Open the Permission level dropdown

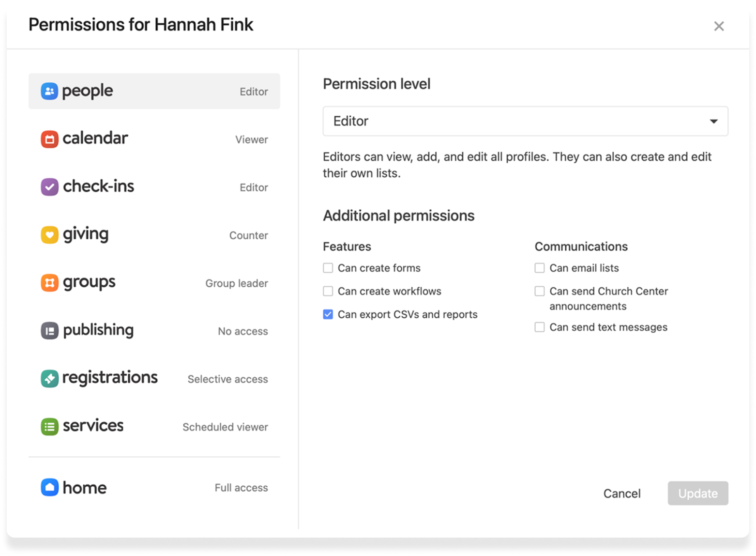(x=525, y=121)
